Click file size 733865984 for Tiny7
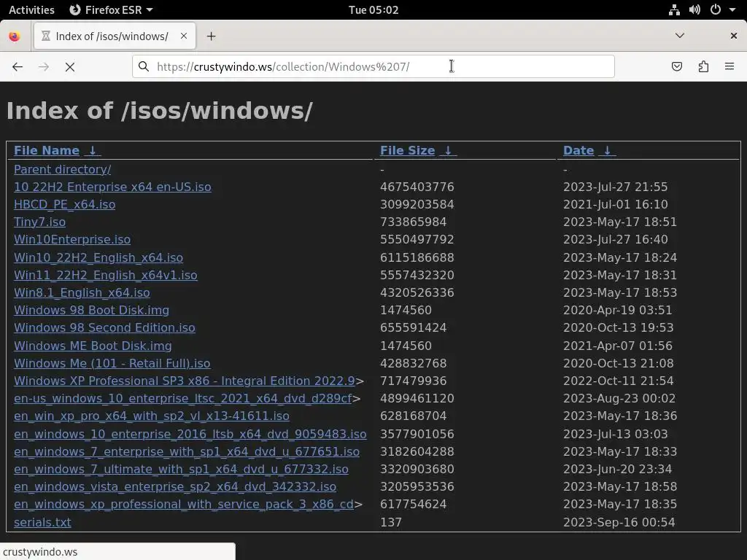The image size is (747, 560). (413, 222)
